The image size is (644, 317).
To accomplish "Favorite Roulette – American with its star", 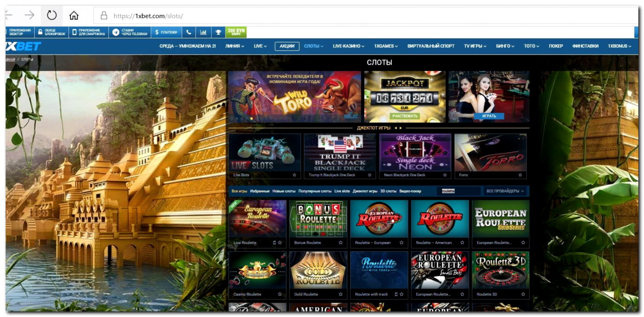I will click(x=462, y=243).
